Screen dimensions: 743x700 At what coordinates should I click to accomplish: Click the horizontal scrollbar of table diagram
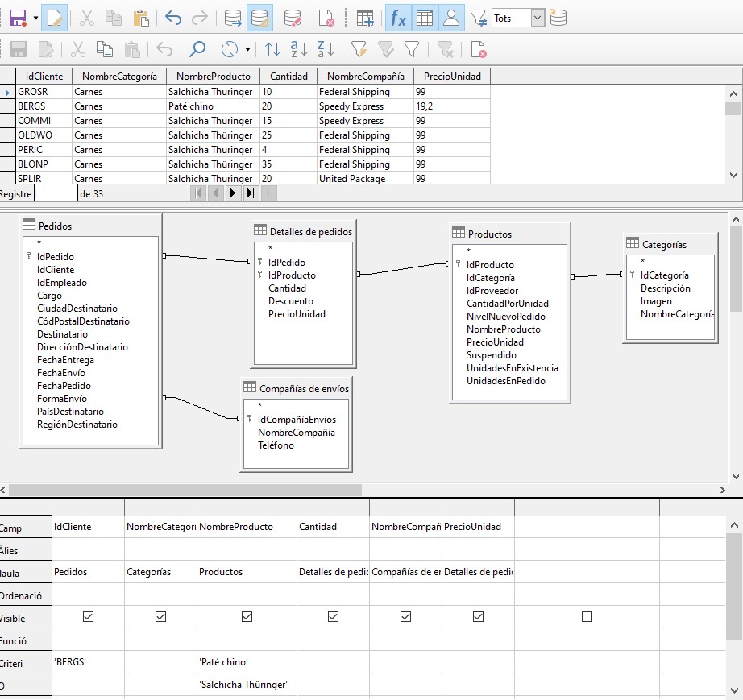185,490
